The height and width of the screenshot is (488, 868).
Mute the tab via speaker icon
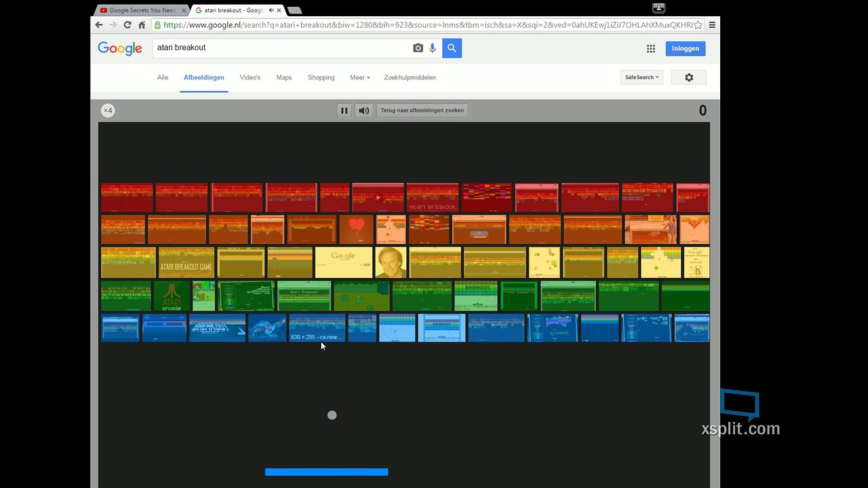point(271,10)
